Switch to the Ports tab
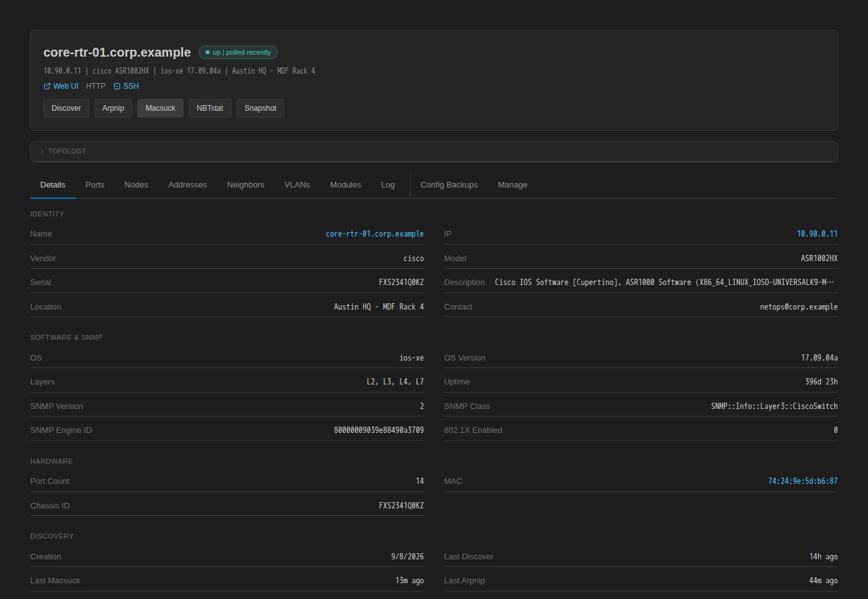Viewport: 868px width, 599px height. [95, 185]
